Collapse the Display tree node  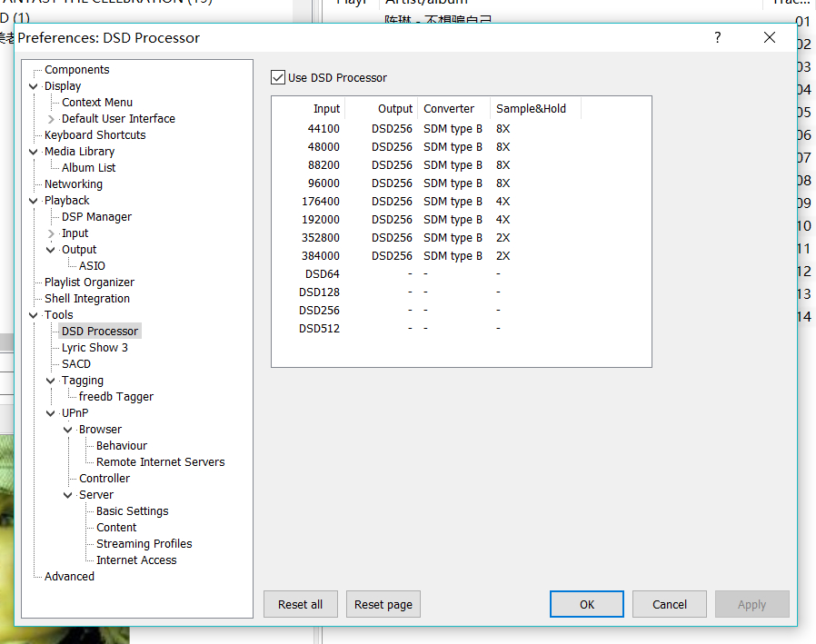34,86
